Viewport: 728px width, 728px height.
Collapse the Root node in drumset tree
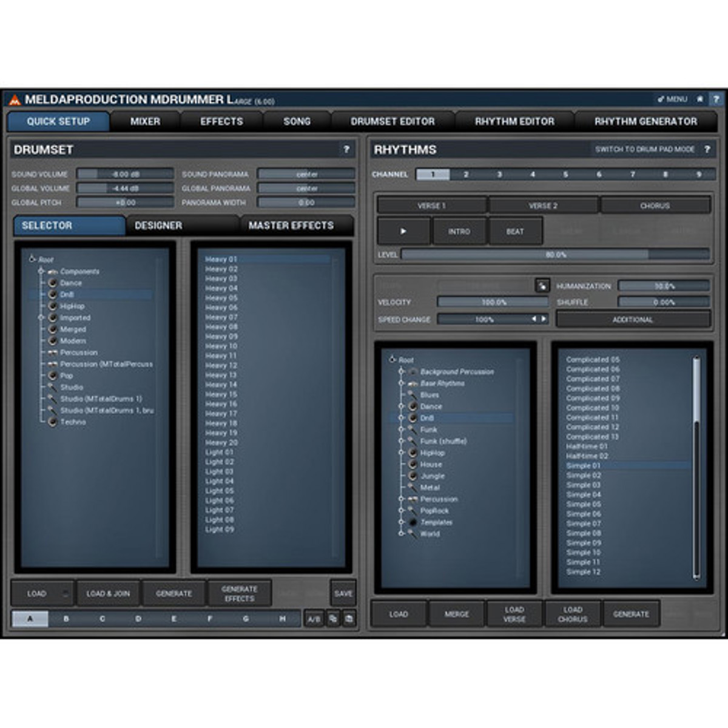click(x=32, y=259)
